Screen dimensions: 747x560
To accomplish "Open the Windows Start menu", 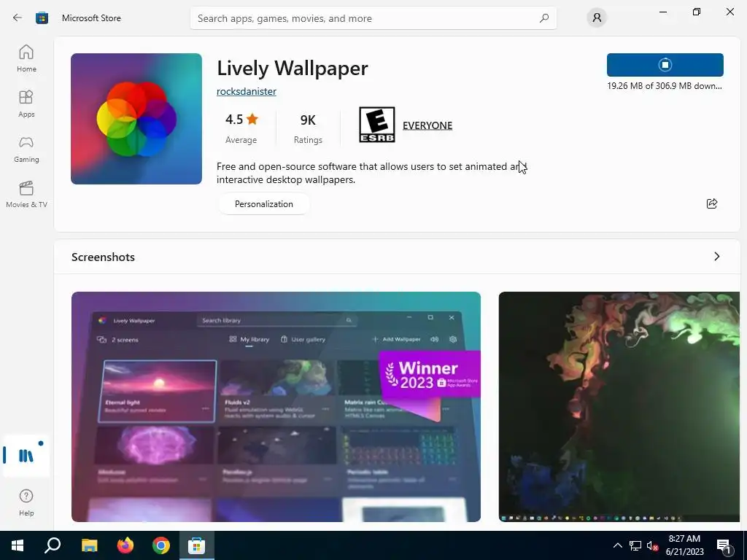I will coord(18,545).
